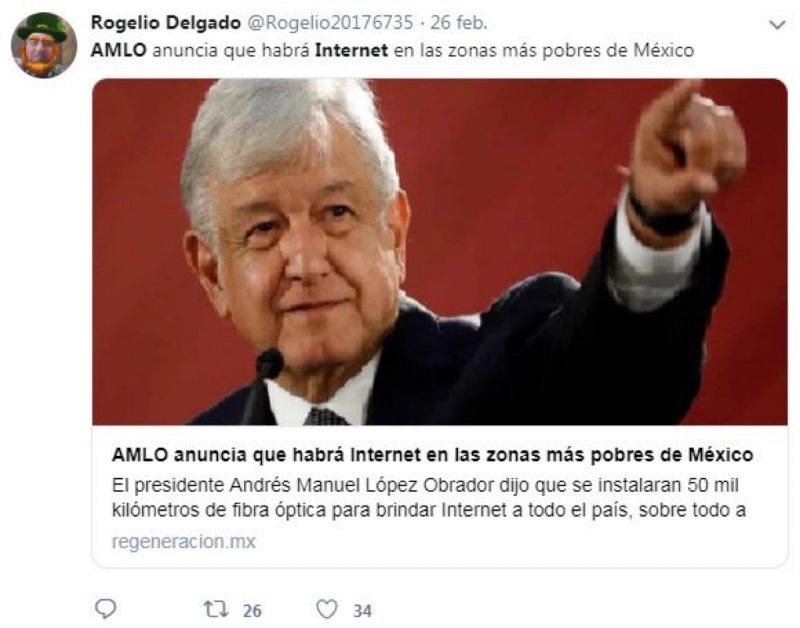
Task: Click the retweet arrows icon
Action: point(216,609)
